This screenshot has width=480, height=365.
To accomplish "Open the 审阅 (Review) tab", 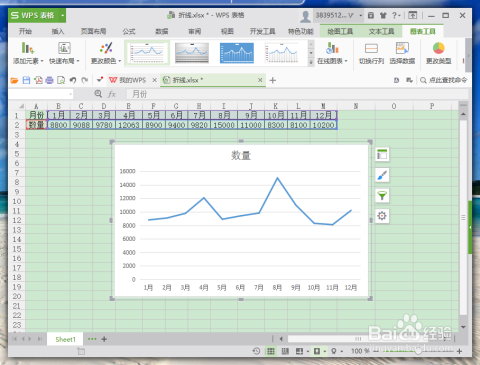I will point(194,31).
